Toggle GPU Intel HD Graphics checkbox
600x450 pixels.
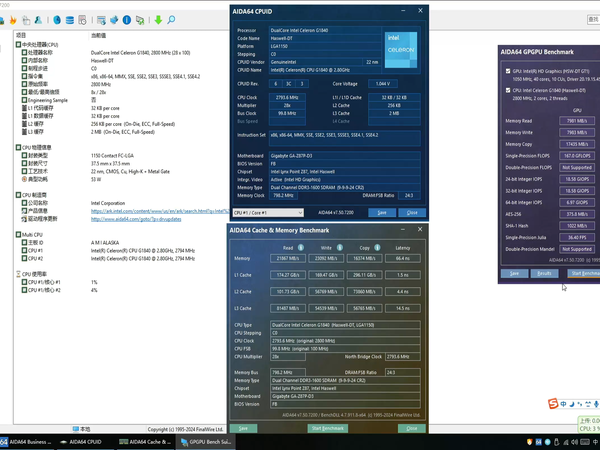tap(508, 71)
